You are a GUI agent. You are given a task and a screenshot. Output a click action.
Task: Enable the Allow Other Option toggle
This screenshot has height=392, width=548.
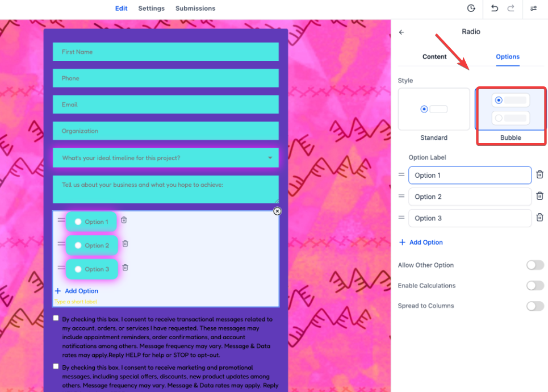534,265
